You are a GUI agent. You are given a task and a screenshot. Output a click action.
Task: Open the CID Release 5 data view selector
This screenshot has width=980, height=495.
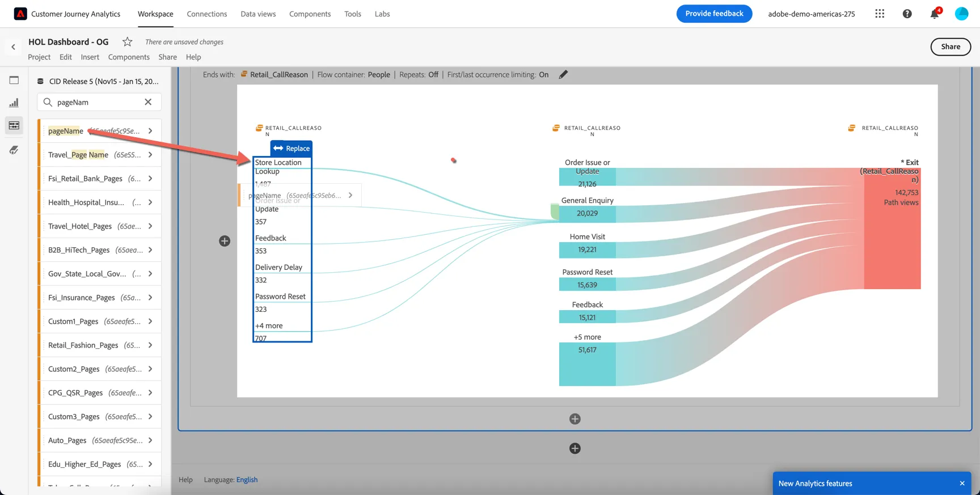point(99,81)
